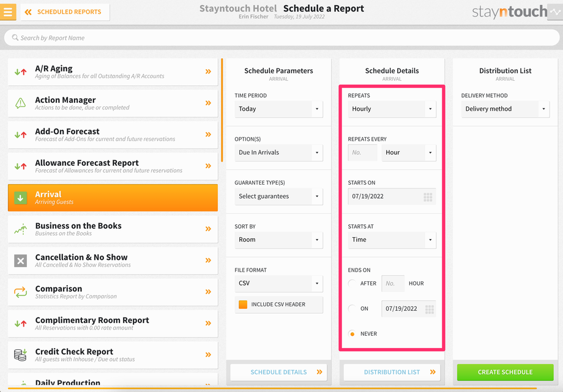563x392 pixels.
Task: Open Complimentary Room Report chevron
Action: click(208, 323)
